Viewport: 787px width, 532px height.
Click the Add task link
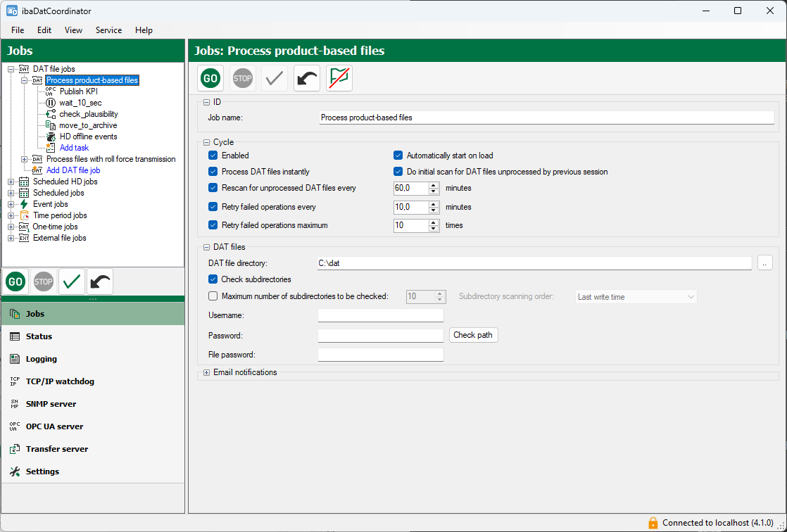pos(74,148)
